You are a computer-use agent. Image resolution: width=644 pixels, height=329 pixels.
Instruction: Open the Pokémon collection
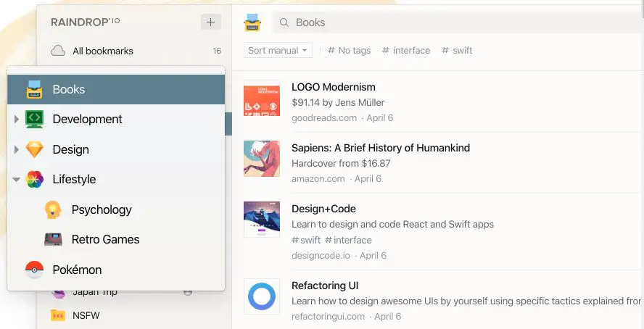[x=77, y=270]
